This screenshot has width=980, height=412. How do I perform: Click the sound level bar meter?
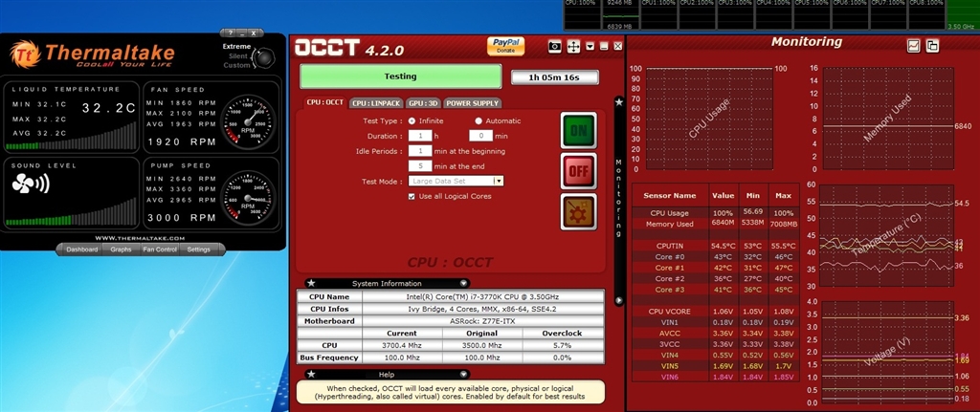click(71, 213)
